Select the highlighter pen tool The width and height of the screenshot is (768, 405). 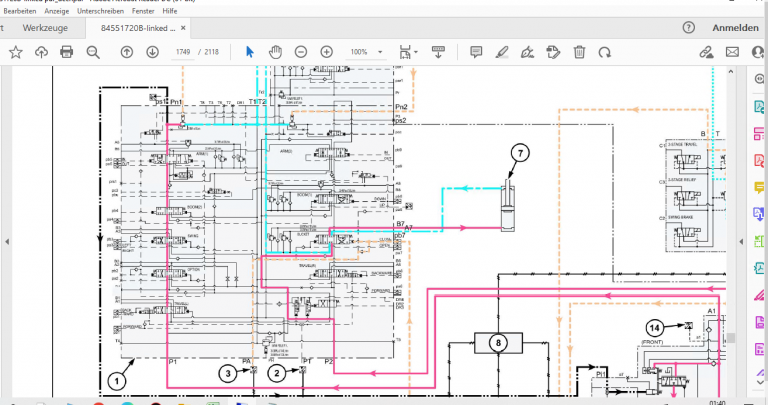coord(502,52)
